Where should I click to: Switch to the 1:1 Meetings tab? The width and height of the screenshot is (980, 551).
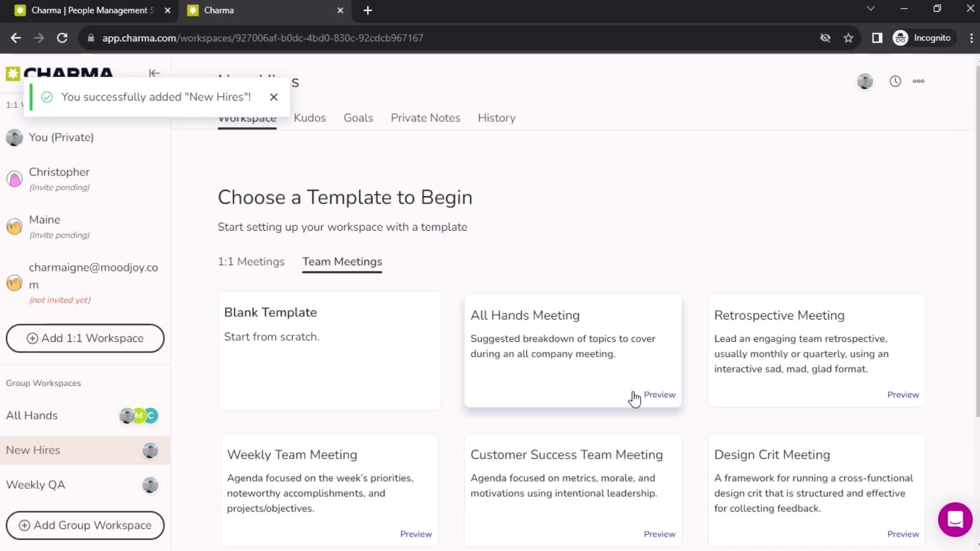pos(251,262)
